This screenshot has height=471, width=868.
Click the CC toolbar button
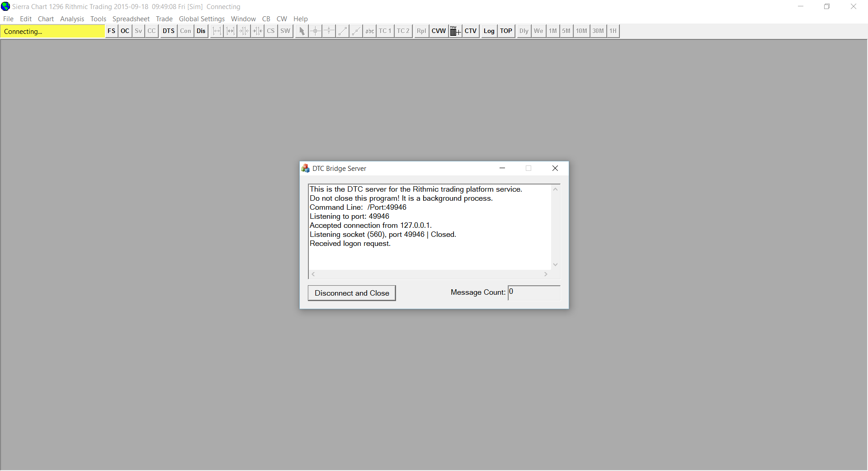(152, 31)
